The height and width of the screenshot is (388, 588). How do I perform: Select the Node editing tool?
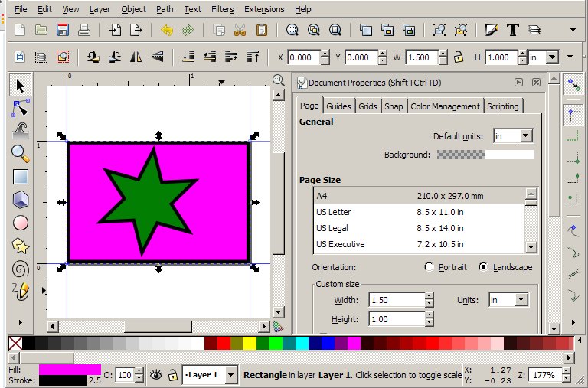21,108
